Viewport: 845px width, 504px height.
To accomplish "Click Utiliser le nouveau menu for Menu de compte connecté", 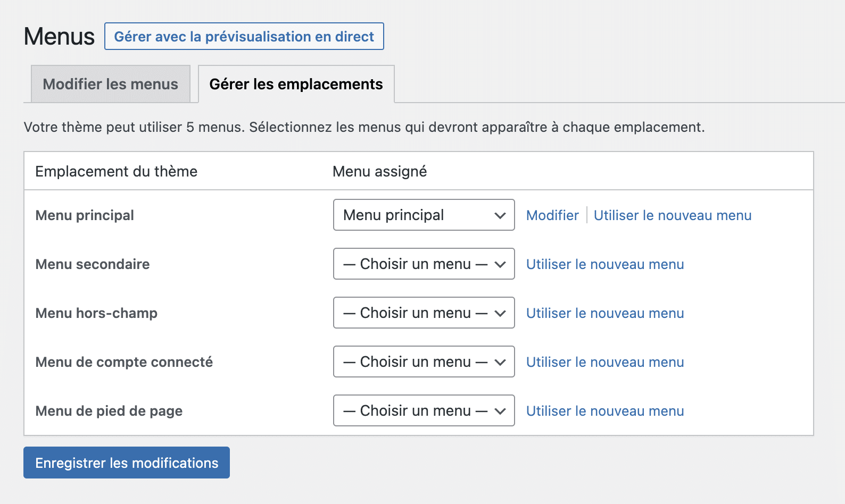I will coord(604,362).
